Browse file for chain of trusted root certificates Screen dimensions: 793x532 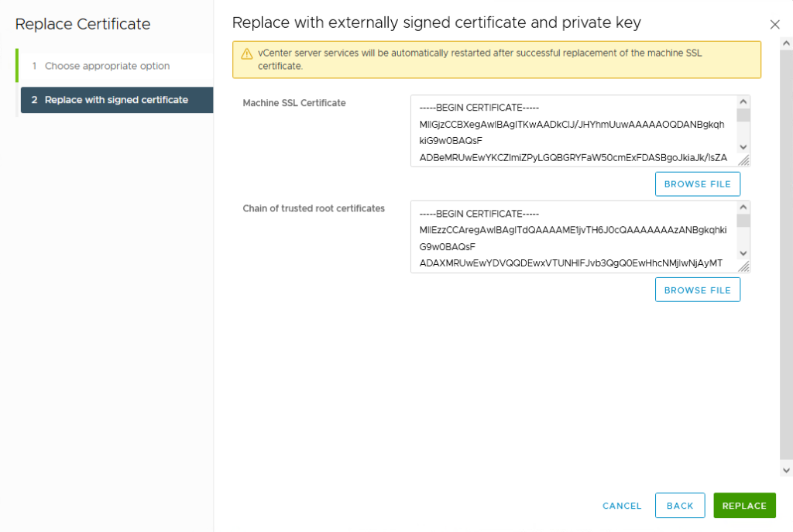click(698, 290)
